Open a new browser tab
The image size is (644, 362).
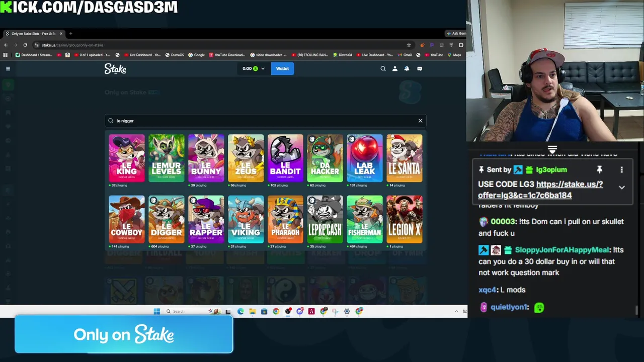(70, 34)
